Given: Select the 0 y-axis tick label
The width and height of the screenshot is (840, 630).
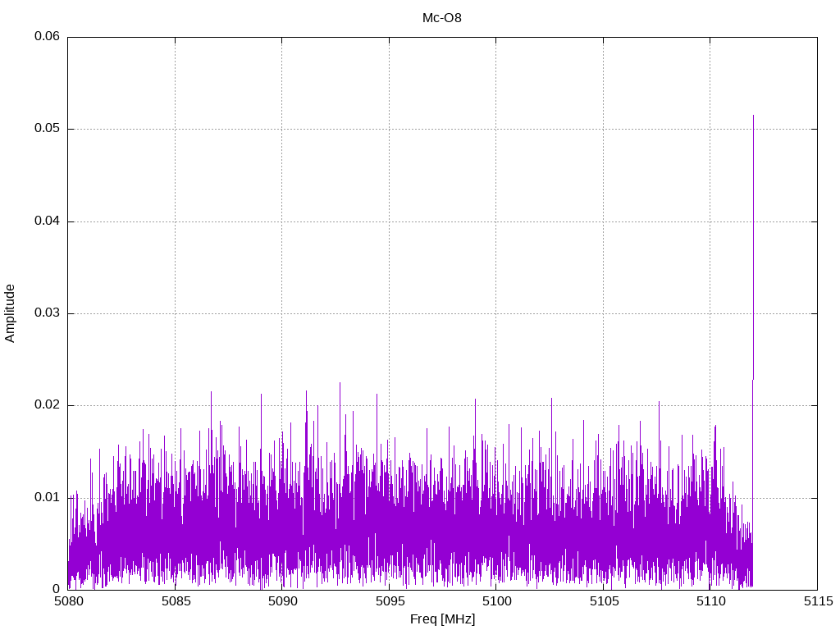Looking at the screenshot, I should [x=56, y=589].
